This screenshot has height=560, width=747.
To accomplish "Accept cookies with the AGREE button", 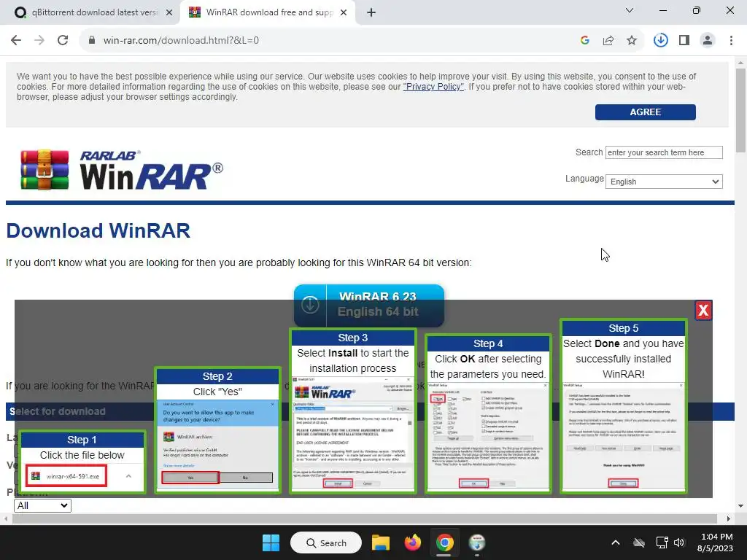I will [645, 112].
